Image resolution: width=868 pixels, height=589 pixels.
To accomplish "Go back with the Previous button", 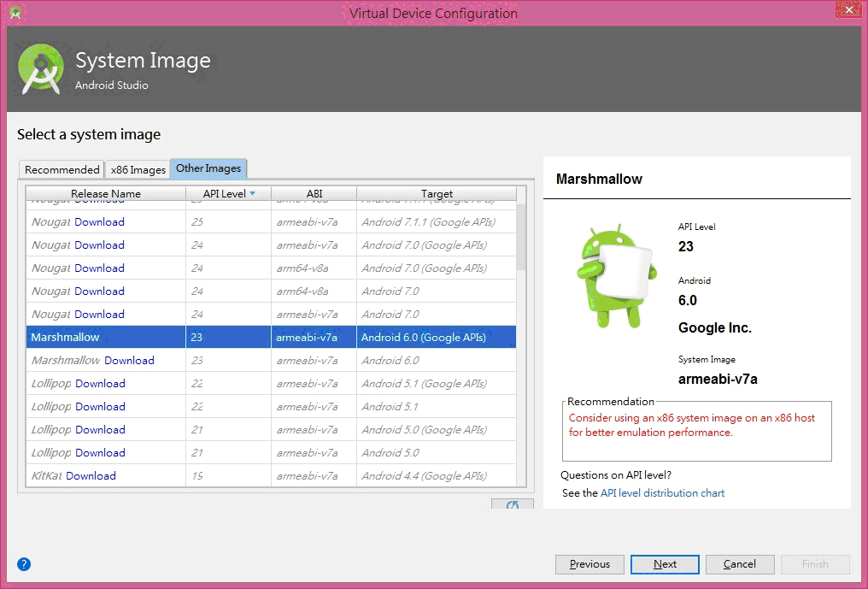I will 589,564.
